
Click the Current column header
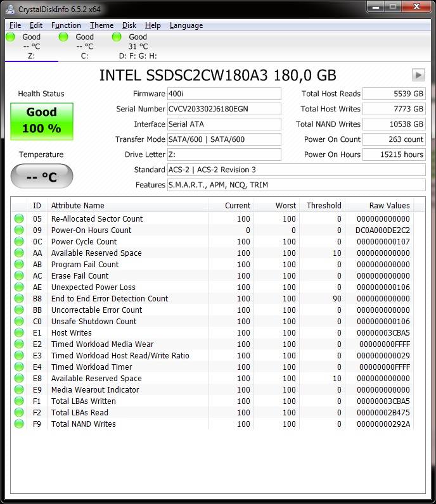(x=231, y=205)
